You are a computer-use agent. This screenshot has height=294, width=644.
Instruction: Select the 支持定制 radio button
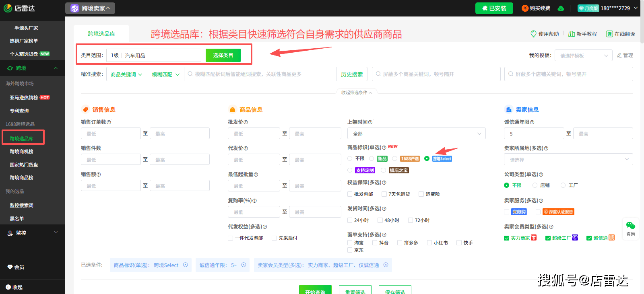[350, 170]
